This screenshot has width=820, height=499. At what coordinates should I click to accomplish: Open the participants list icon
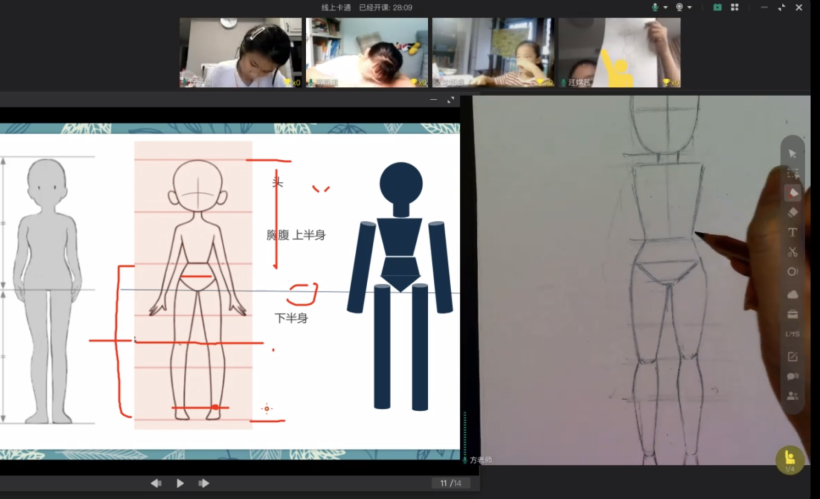[792, 396]
